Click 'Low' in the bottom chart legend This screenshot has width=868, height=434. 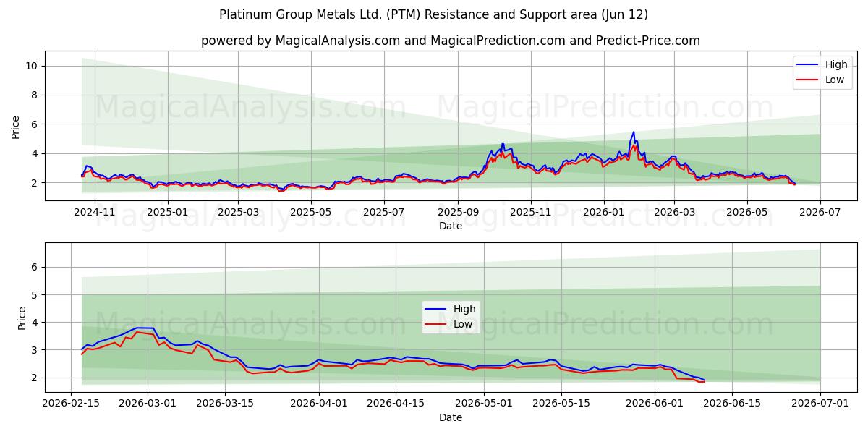[x=463, y=324]
